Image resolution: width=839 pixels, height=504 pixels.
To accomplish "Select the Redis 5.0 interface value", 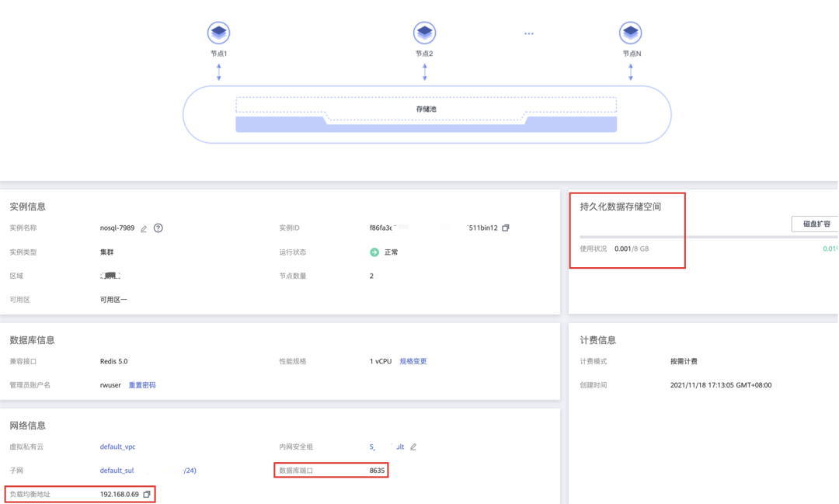I will coord(113,361).
